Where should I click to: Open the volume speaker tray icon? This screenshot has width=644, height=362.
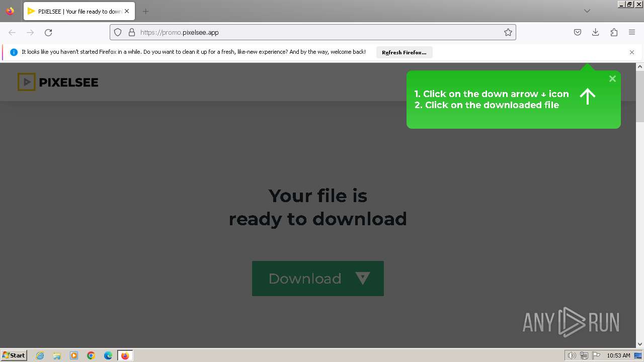click(572, 355)
